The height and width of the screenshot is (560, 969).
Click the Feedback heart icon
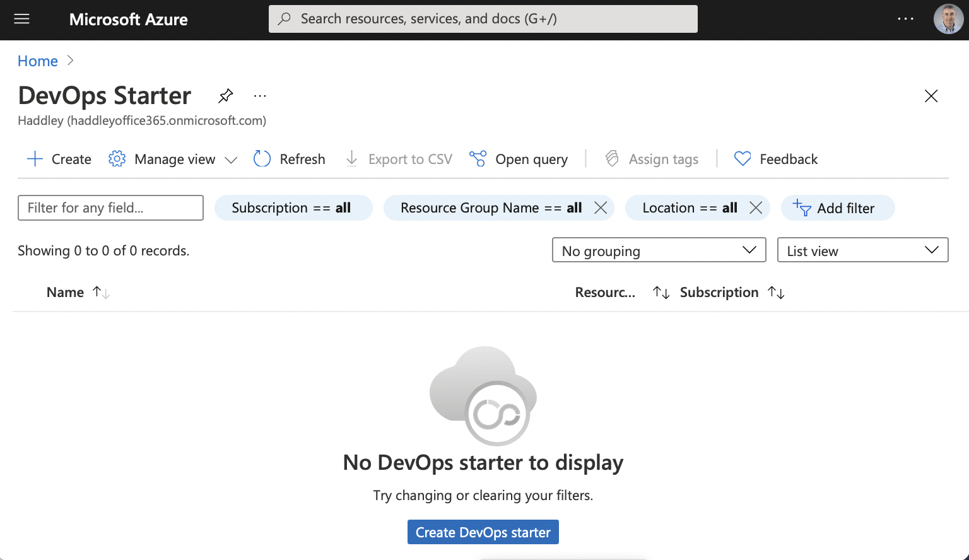click(743, 159)
